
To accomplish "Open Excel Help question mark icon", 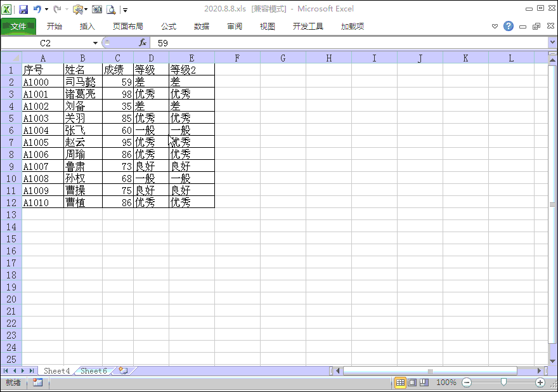I will tap(509, 26).
